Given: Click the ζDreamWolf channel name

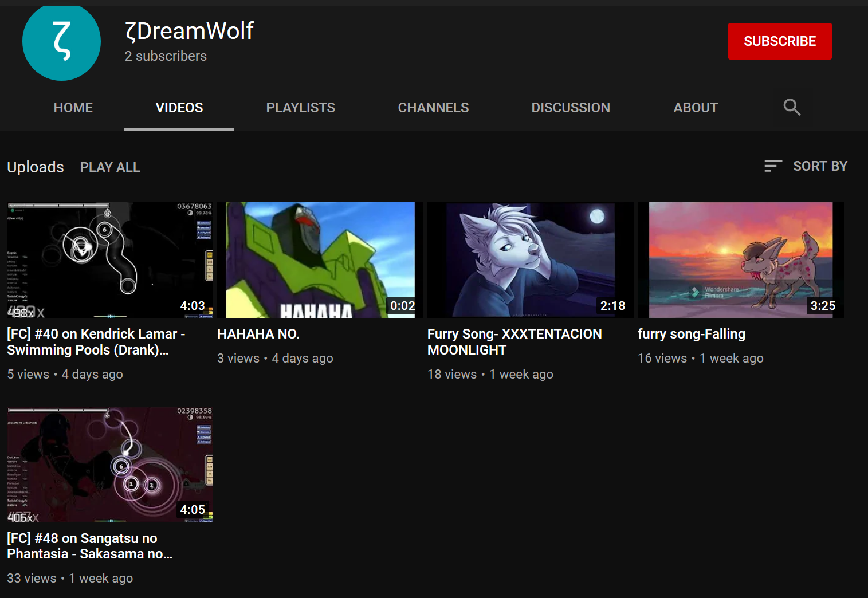Looking at the screenshot, I should tap(190, 31).
